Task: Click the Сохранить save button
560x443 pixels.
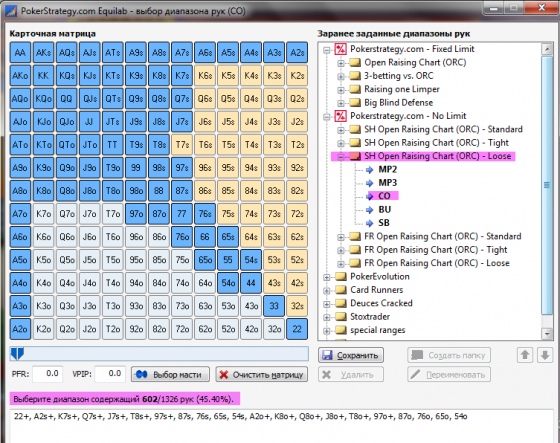Action: (x=351, y=355)
